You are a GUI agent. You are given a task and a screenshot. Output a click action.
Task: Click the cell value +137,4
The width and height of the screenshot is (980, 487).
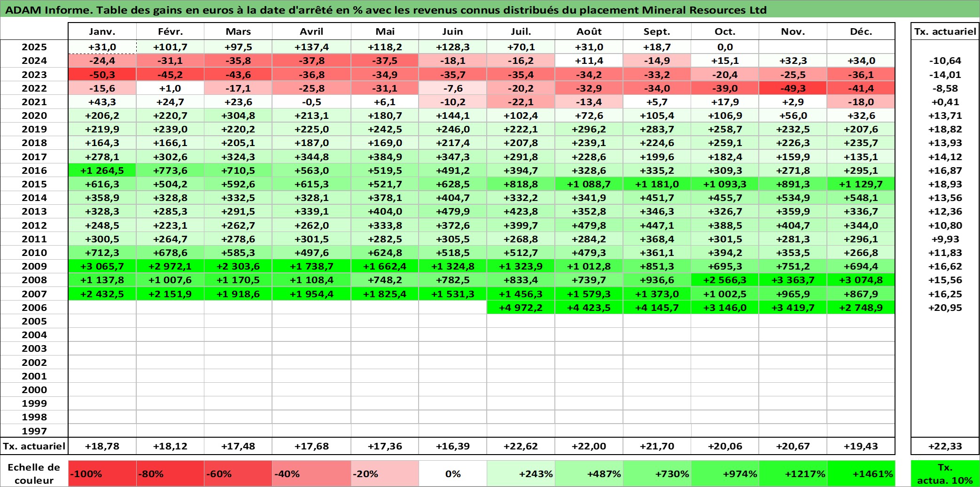coord(311,47)
